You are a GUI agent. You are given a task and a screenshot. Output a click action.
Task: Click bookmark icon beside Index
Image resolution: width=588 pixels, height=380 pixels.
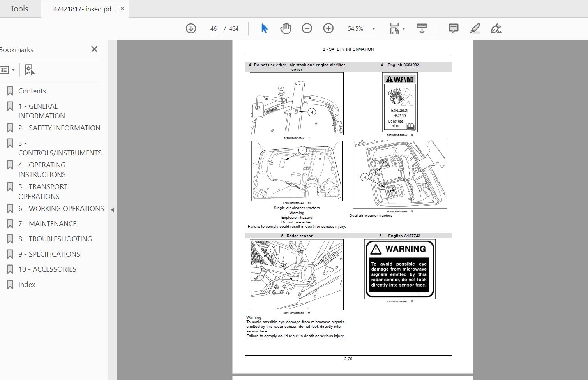pyautogui.click(x=10, y=285)
